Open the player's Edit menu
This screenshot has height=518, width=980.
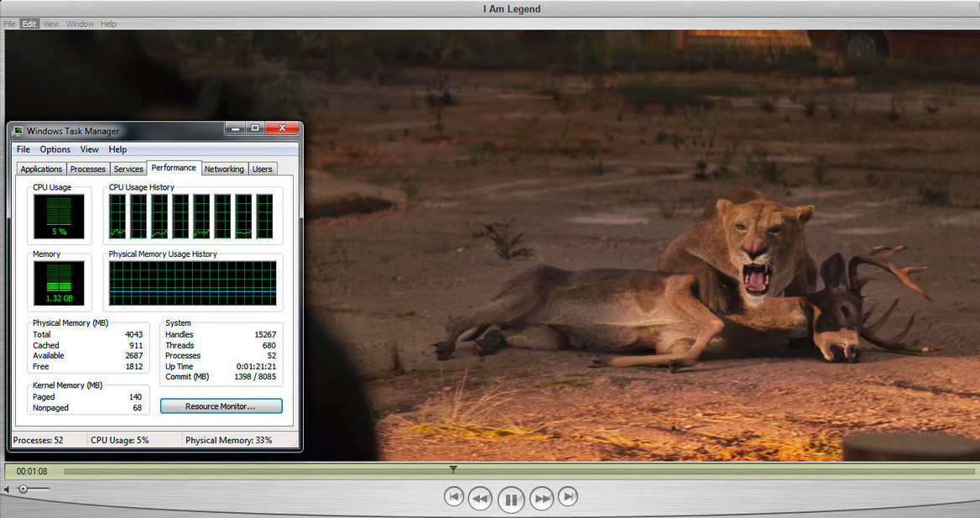pos(29,24)
